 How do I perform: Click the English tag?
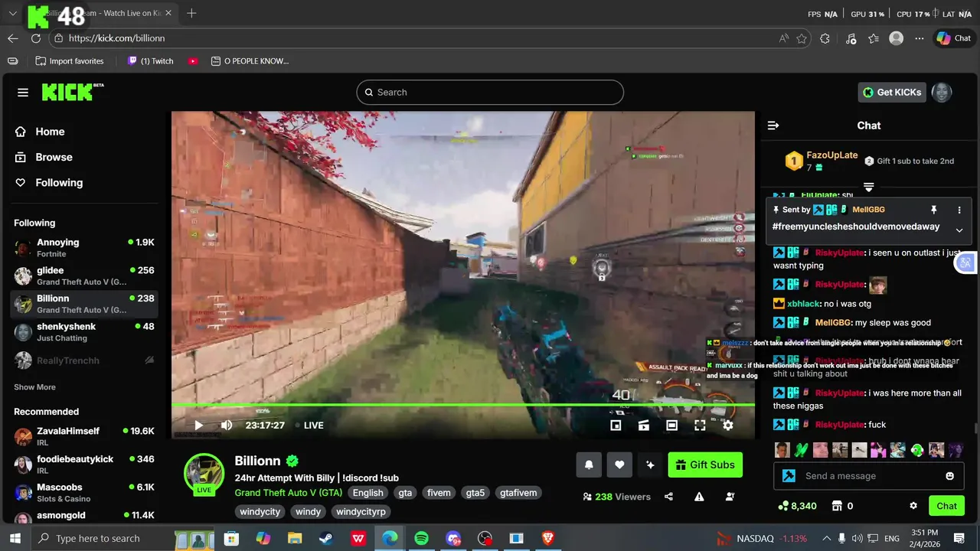click(368, 493)
